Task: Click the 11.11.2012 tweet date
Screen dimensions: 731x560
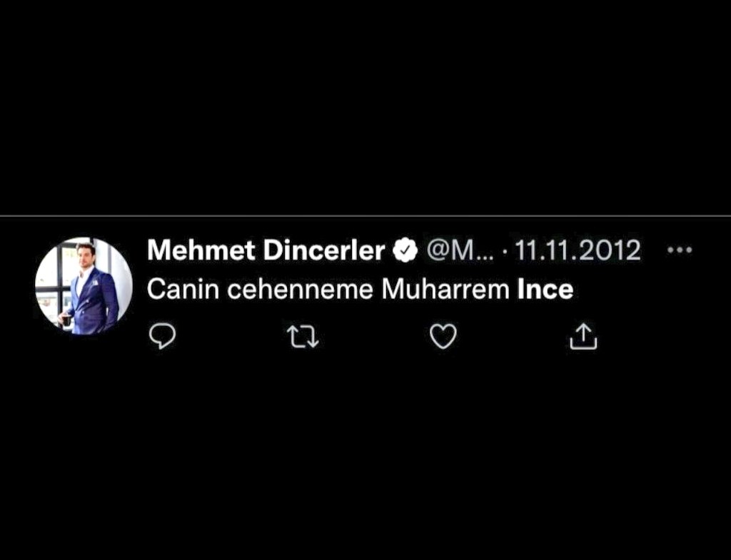Action: (x=578, y=250)
